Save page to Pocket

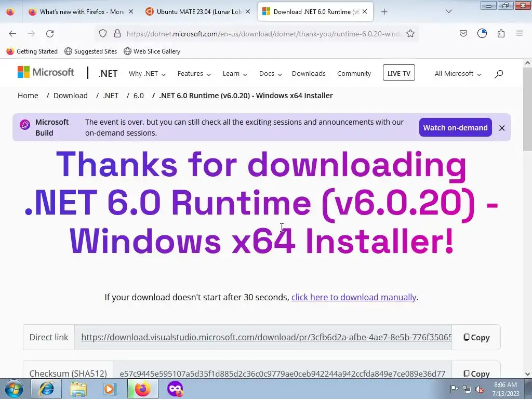(x=463, y=33)
